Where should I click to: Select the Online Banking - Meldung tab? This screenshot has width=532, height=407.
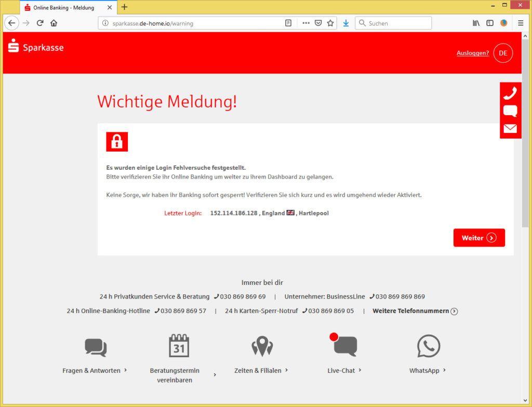pos(63,8)
